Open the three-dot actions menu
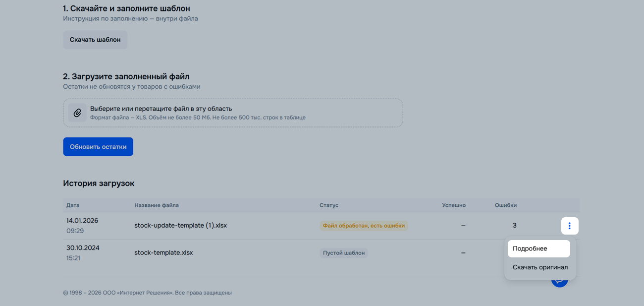The height and width of the screenshot is (306, 644). tap(569, 226)
